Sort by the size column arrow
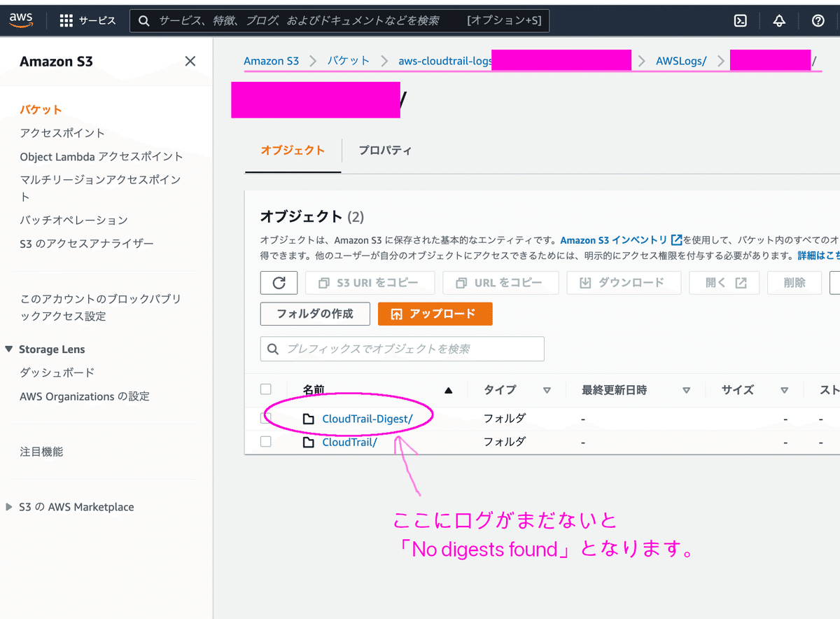This screenshot has height=619, width=840. (x=784, y=390)
